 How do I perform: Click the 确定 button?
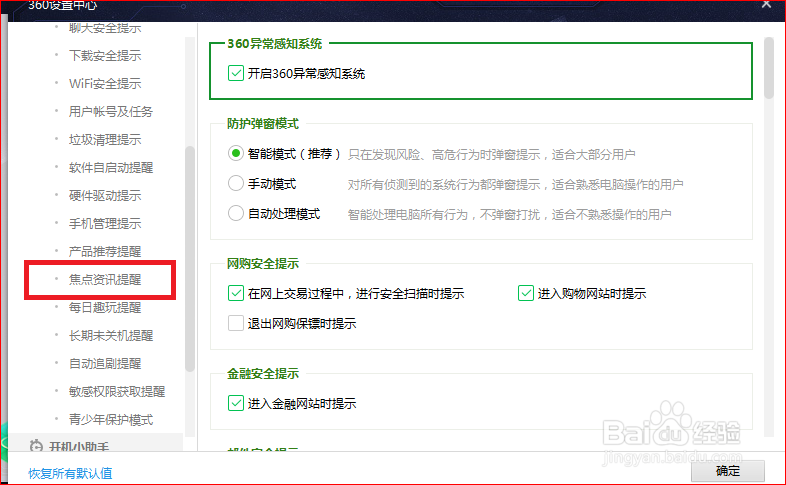pos(728,471)
